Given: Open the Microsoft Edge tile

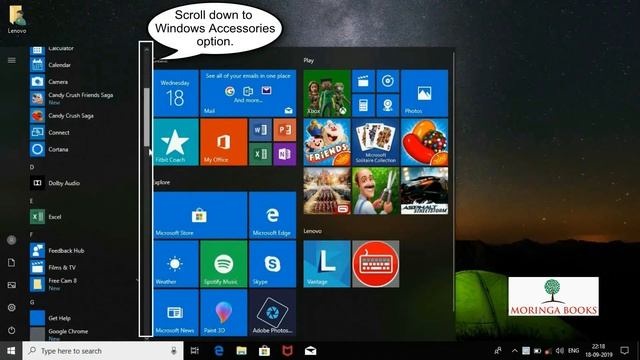Looking at the screenshot, I should [273, 215].
